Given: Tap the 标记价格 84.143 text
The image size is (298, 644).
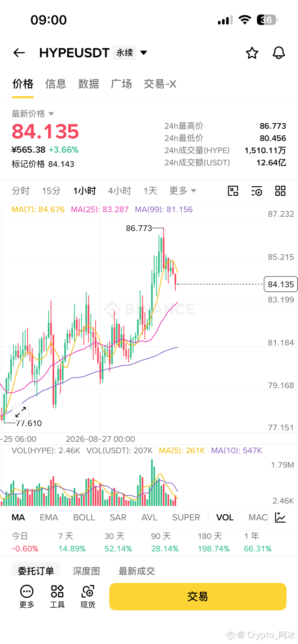Looking at the screenshot, I should 43,164.
